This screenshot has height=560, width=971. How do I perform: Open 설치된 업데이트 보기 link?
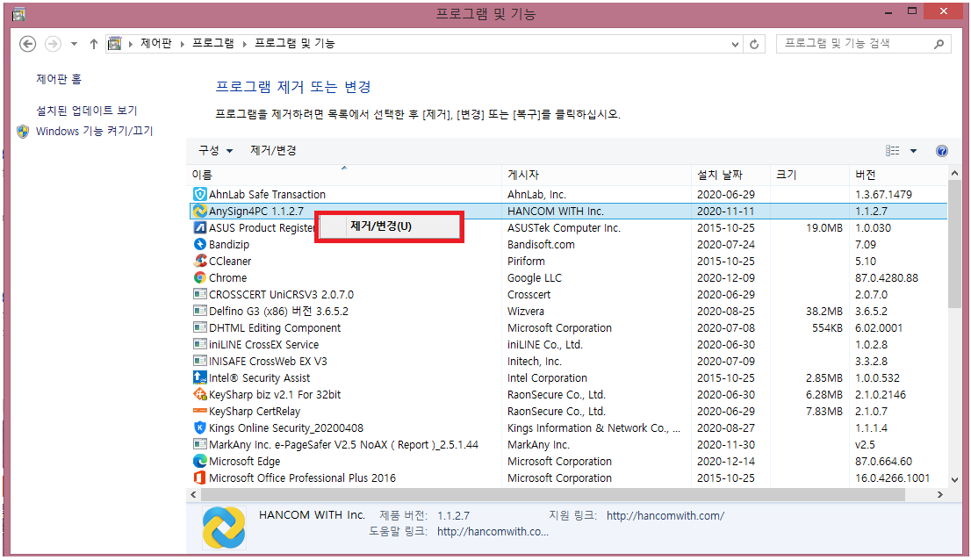[x=87, y=111]
